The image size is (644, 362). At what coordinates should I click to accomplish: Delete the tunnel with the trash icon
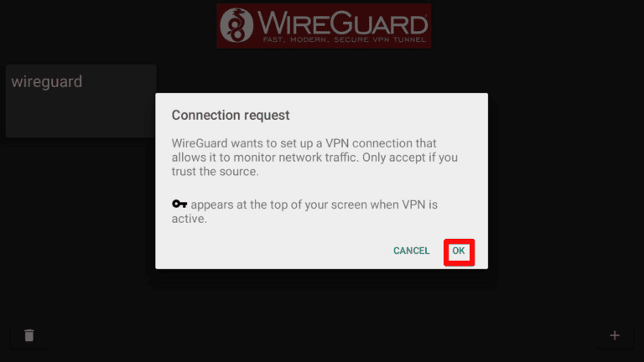tap(29, 335)
